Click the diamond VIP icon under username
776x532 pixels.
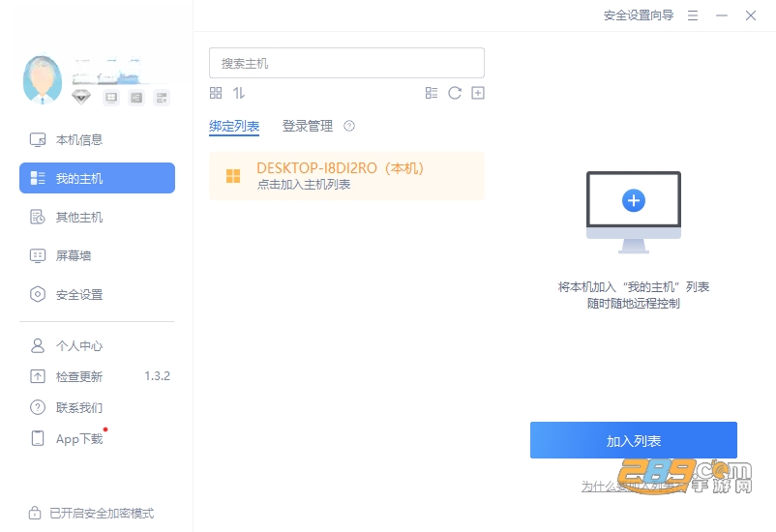(81, 97)
